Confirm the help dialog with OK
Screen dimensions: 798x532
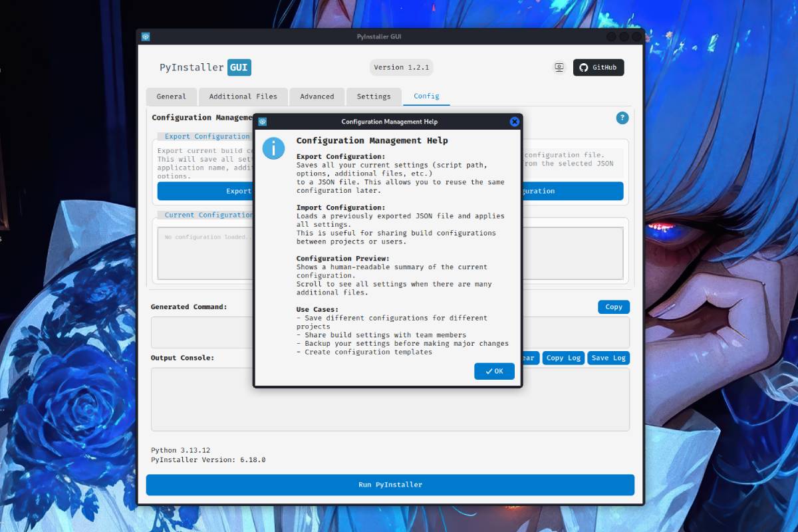coord(494,371)
